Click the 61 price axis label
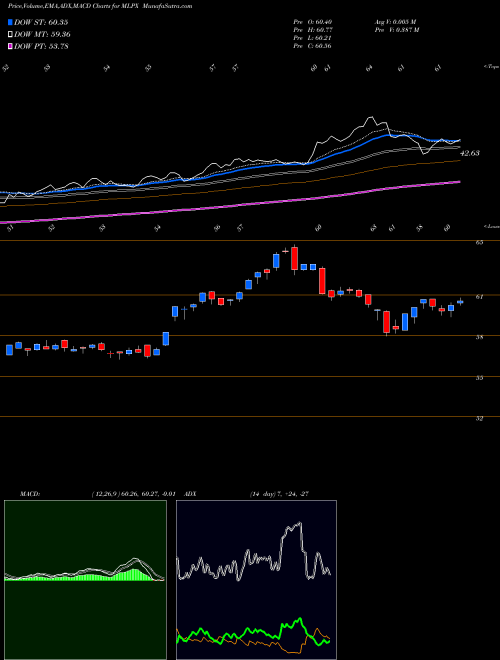The height and width of the screenshot is (660, 500). click(x=479, y=297)
